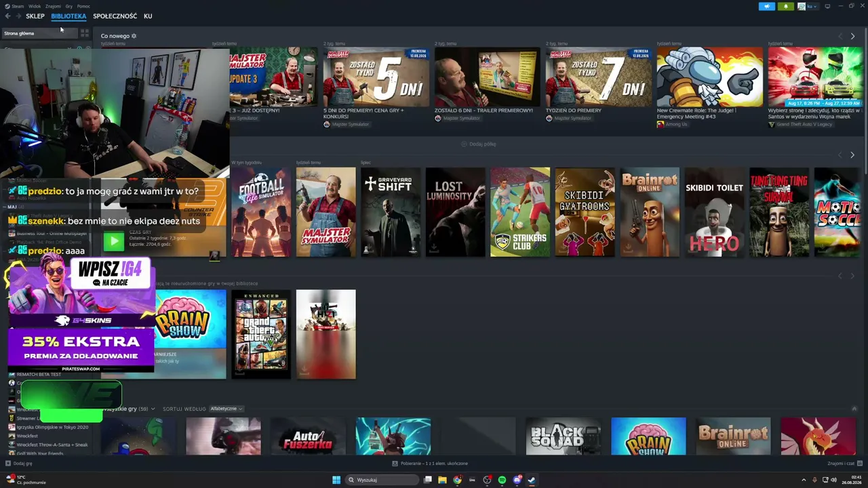Click the green Play button for Counter-Strike
The width and height of the screenshot is (868, 488).
(114, 240)
